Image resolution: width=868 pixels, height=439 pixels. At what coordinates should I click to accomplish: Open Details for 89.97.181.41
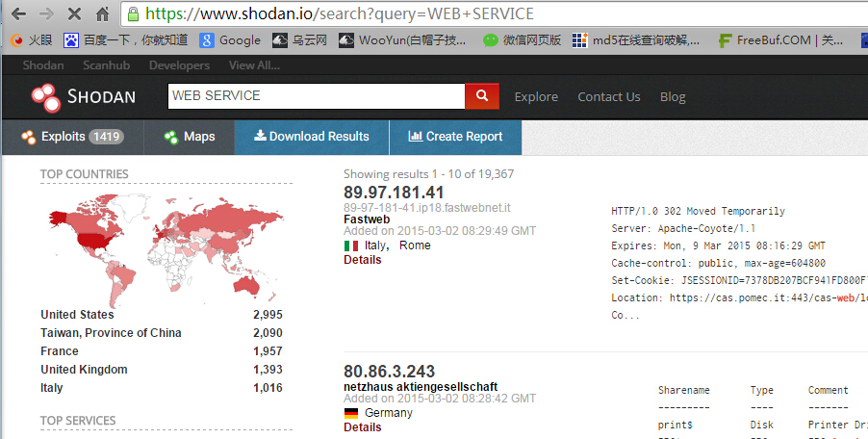[x=363, y=260]
